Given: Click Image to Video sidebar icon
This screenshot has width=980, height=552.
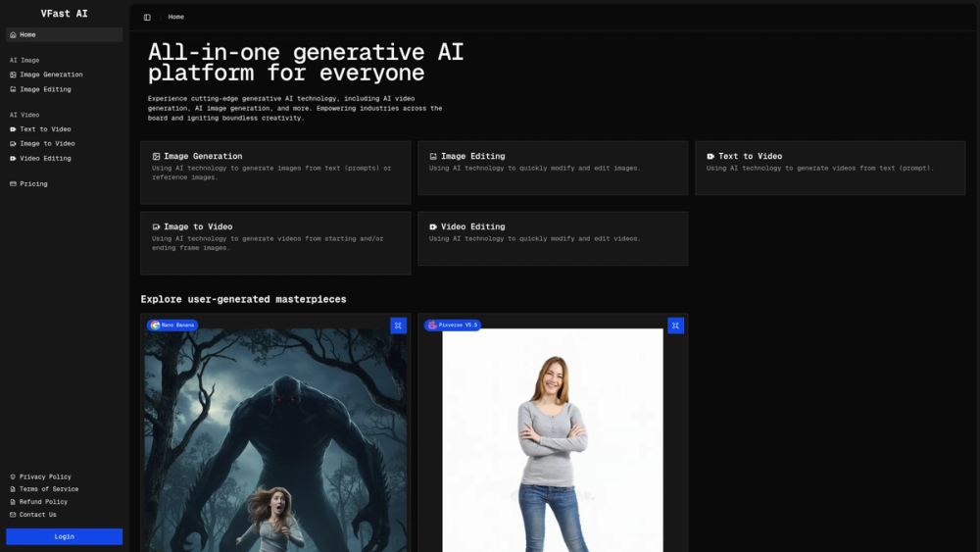Looking at the screenshot, I should coord(13,144).
